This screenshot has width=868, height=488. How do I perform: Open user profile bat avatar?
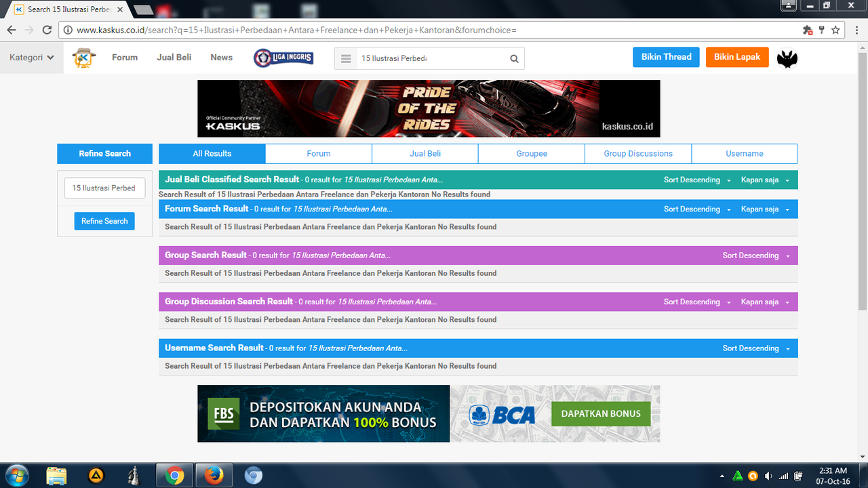(x=787, y=58)
